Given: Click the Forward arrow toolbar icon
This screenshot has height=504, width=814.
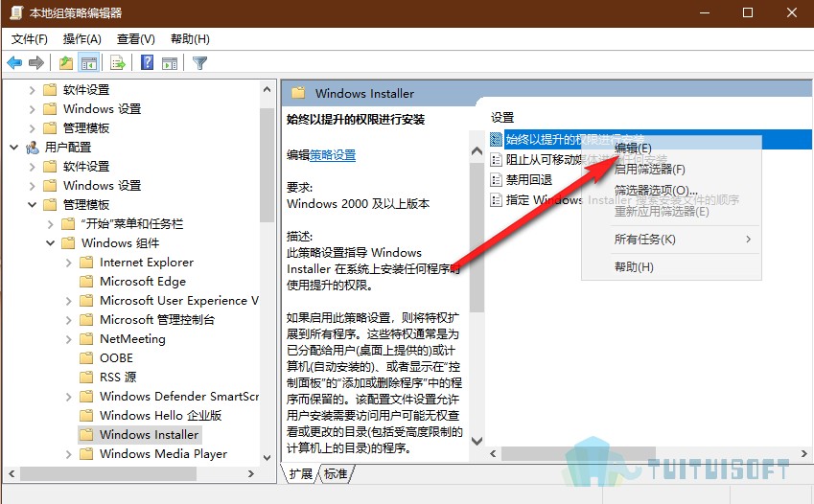Looking at the screenshot, I should click(36, 63).
